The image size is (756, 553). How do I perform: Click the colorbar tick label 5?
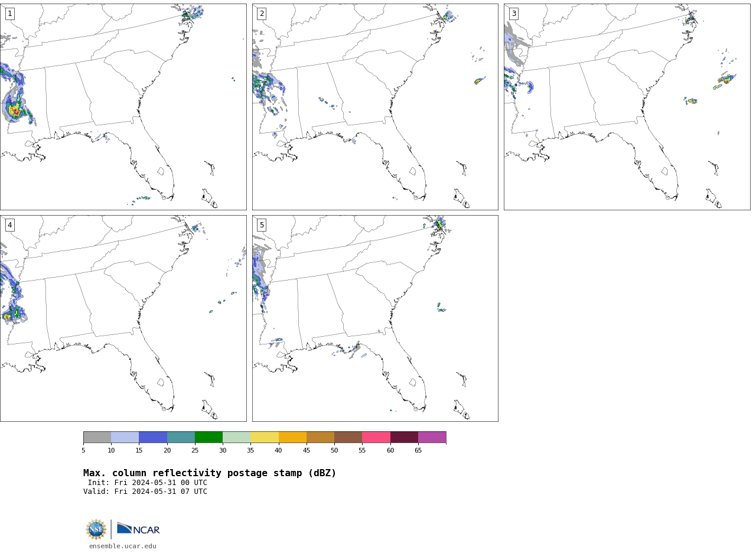pyautogui.click(x=83, y=451)
